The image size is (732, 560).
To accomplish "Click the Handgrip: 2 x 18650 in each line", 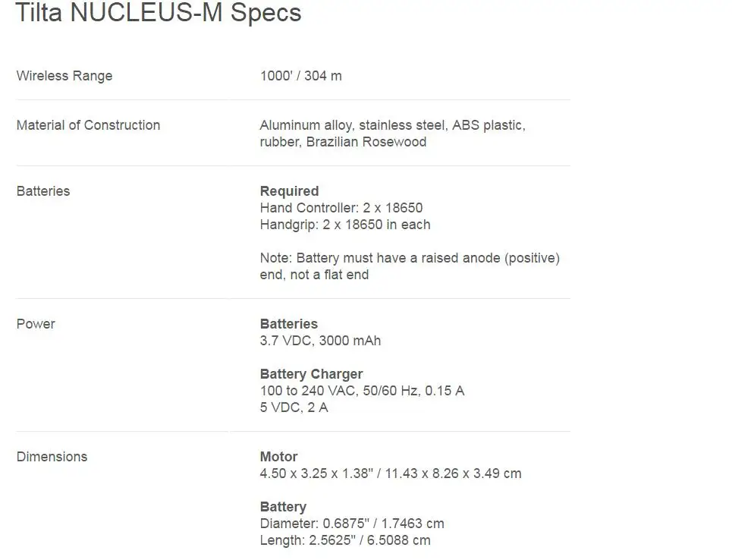I will point(345,225).
